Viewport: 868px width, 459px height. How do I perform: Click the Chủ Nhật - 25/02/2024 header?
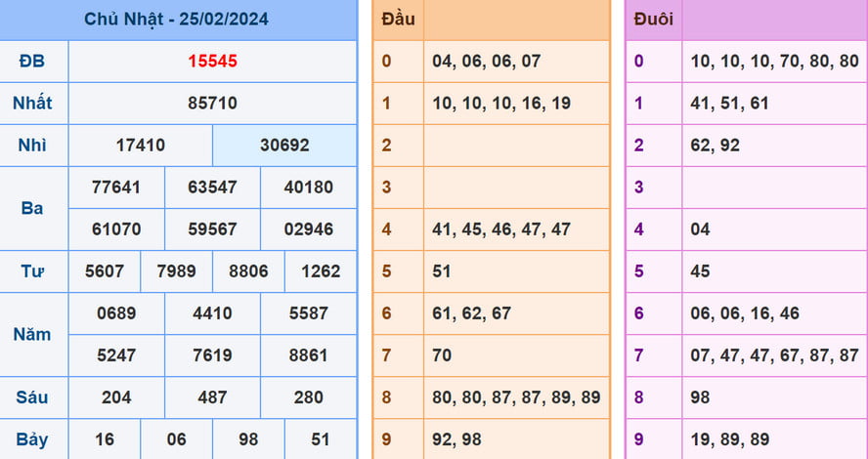click(x=177, y=19)
